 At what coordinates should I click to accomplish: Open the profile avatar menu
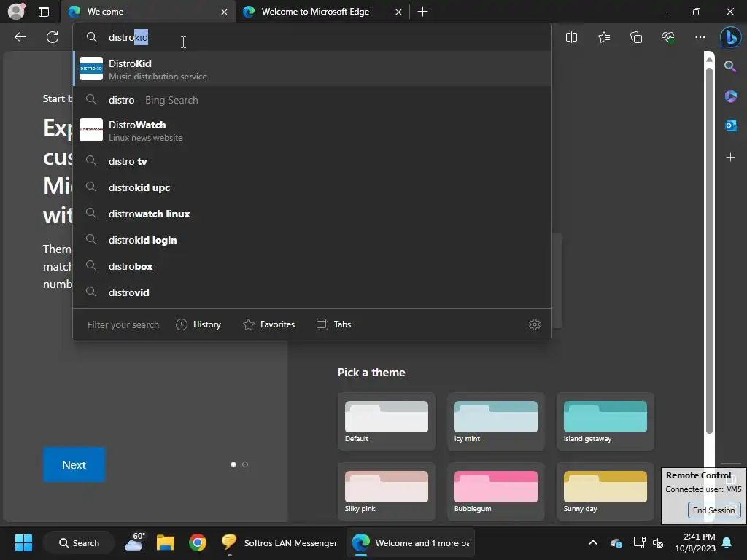tap(16, 11)
